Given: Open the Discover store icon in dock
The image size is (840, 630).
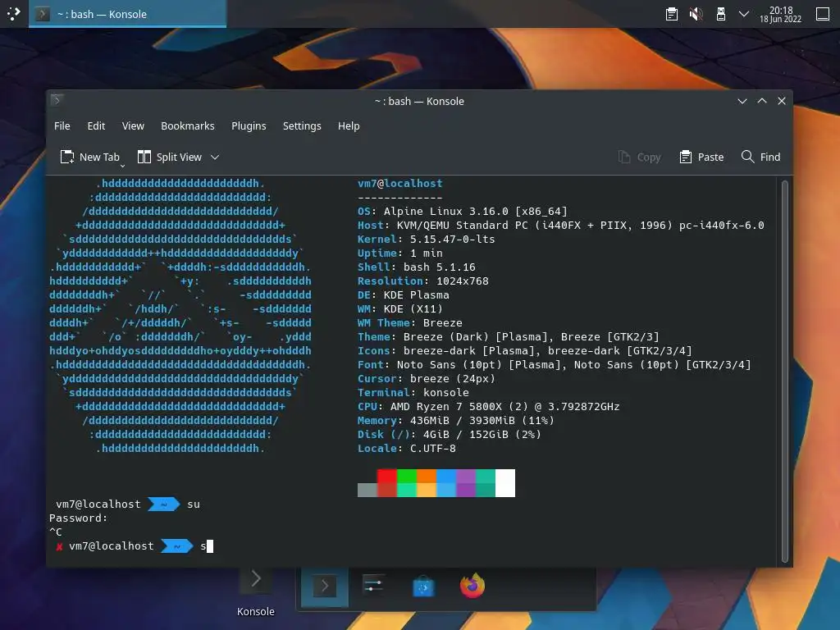Looking at the screenshot, I should tap(423, 587).
